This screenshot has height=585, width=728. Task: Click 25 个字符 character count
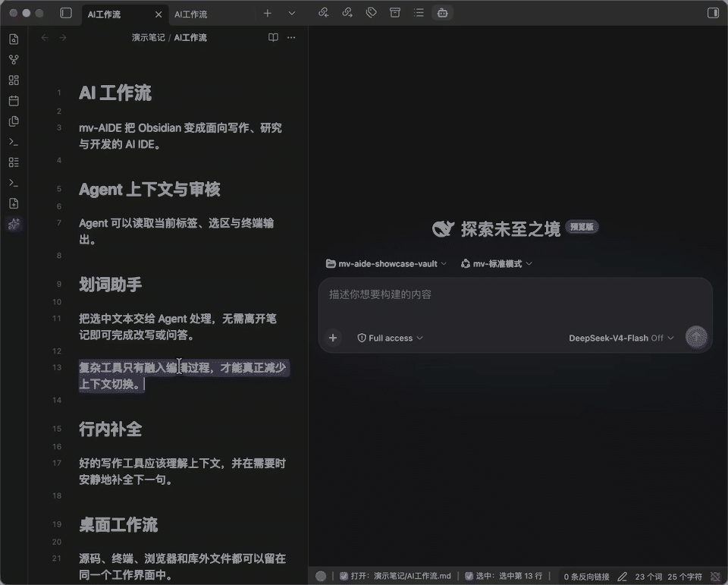tap(685, 577)
